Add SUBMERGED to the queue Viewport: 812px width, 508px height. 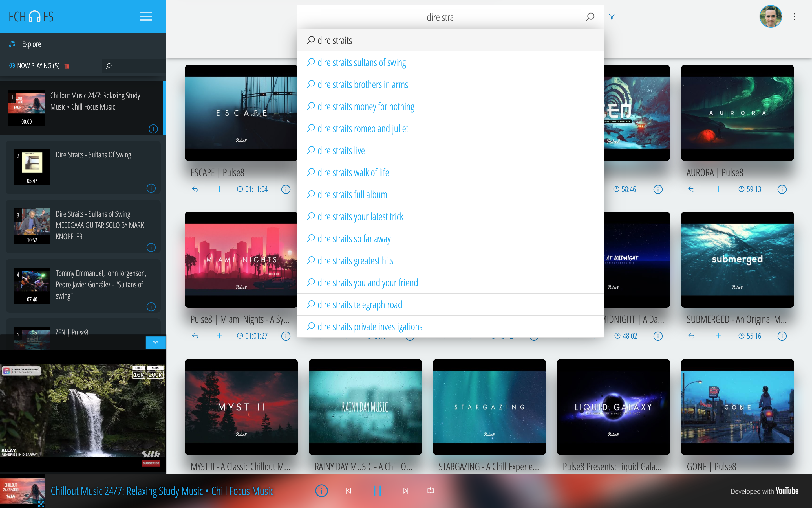718,336
